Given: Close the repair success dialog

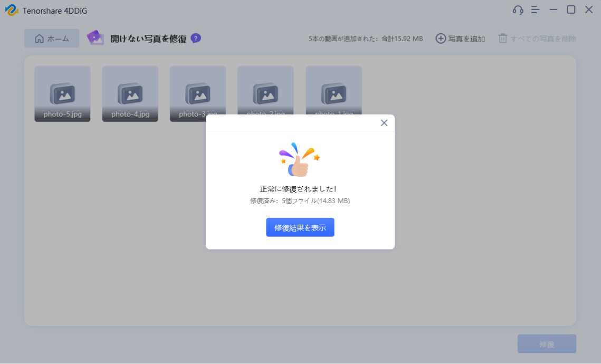Looking at the screenshot, I should [384, 122].
